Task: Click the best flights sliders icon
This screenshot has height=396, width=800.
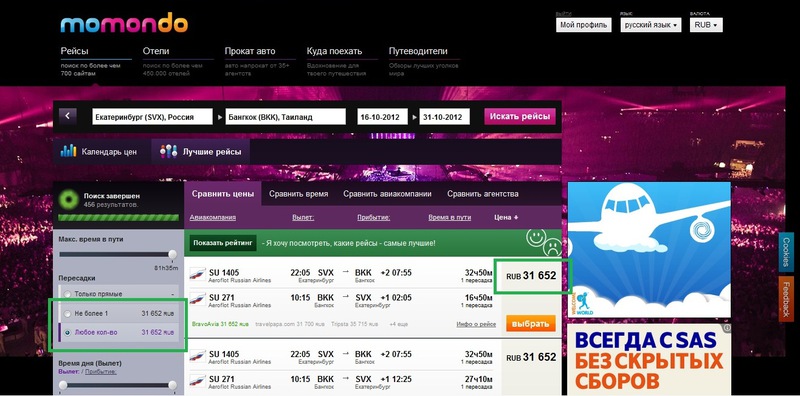Action: 168,151
